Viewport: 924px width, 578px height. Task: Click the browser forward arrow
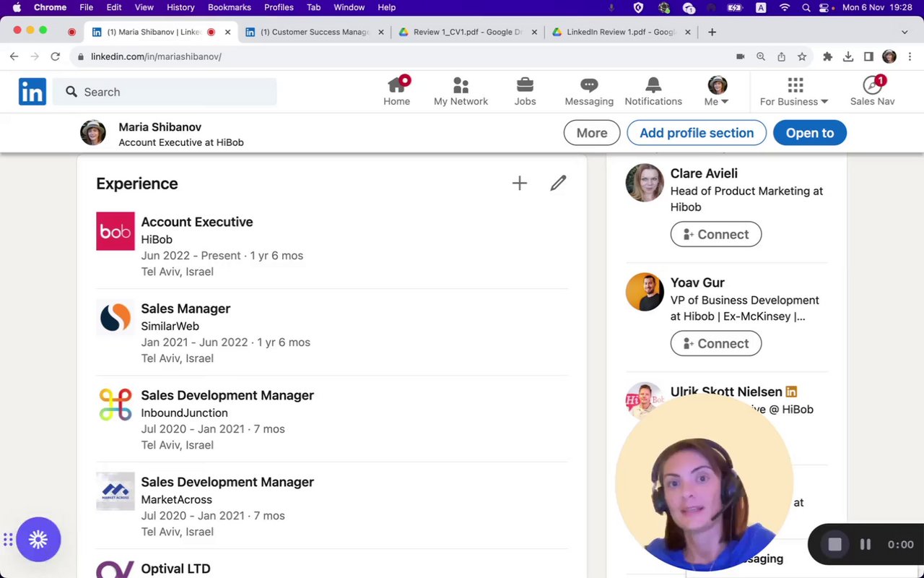click(x=35, y=56)
